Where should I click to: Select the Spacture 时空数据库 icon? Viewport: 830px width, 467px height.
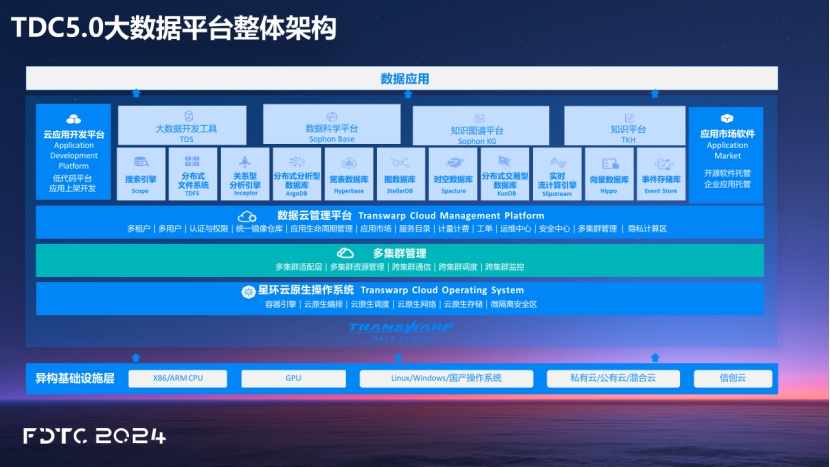click(454, 163)
